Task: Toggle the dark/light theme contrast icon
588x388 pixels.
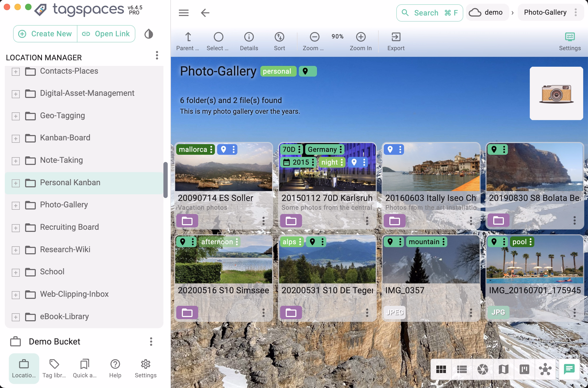Action: pyautogui.click(x=149, y=34)
